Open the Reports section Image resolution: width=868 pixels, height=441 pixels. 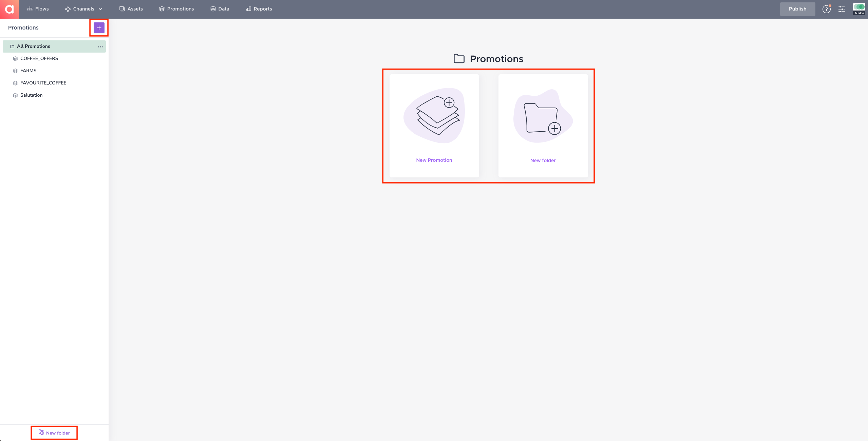point(259,9)
